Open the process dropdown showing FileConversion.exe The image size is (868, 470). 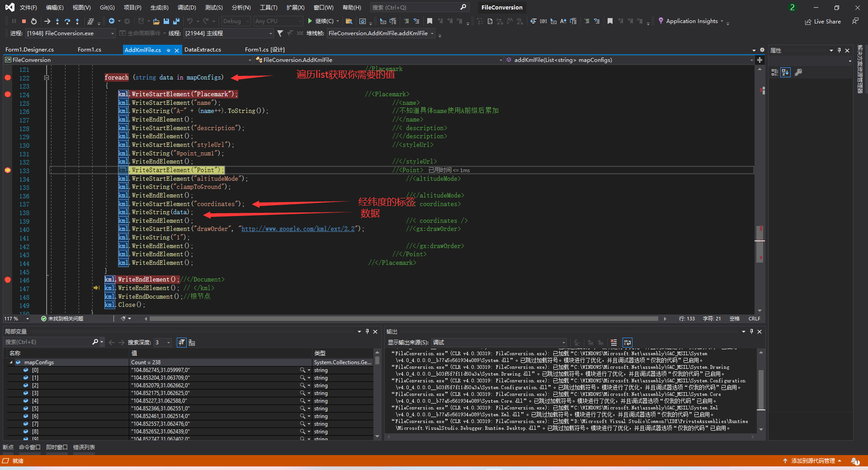tap(70, 33)
